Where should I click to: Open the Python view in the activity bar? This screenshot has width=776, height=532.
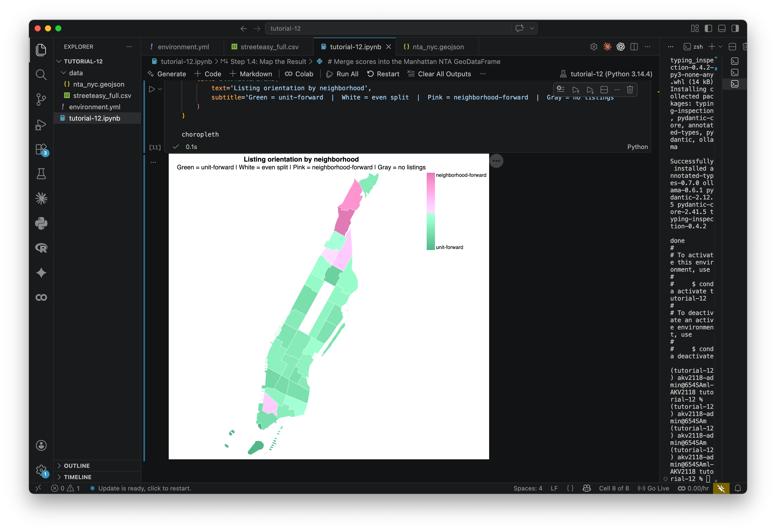41,223
